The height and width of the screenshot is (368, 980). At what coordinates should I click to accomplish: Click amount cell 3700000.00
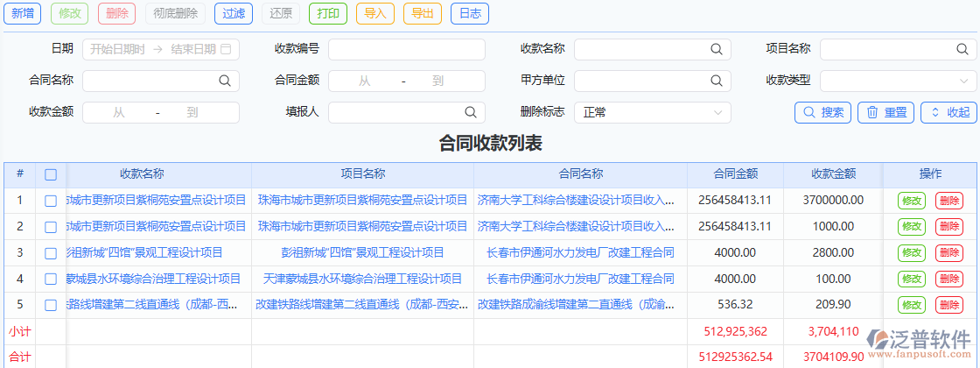833,201
